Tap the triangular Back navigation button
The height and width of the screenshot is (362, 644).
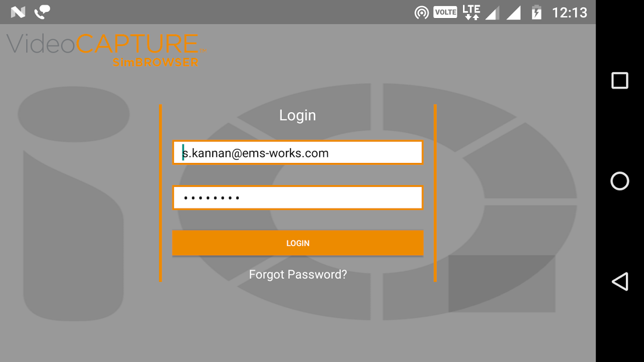(620, 281)
